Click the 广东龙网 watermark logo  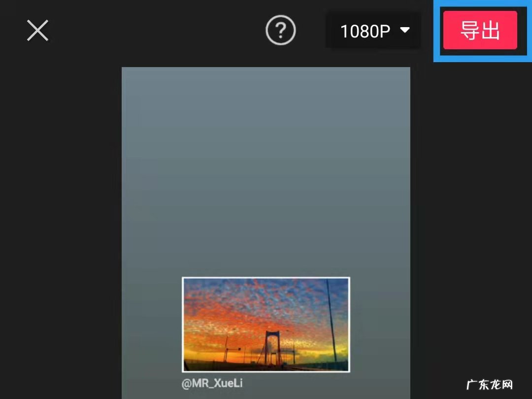pyautogui.click(x=490, y=385)
